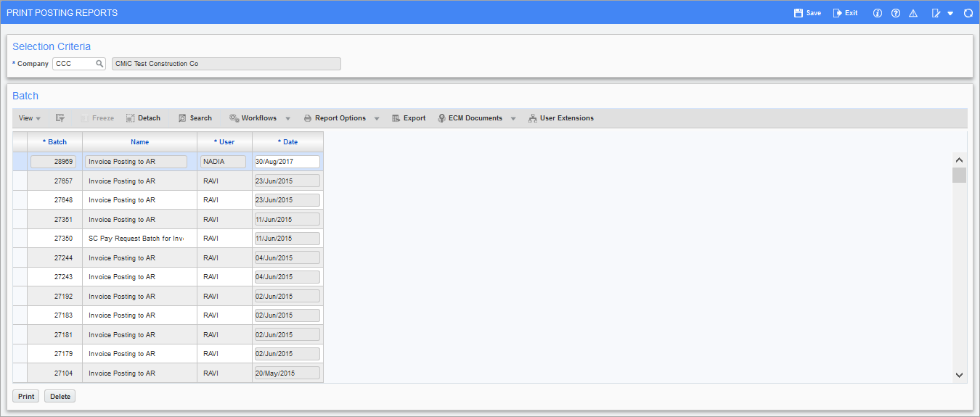Screen dimensions: 980x417
Task: Expand the dropdown arrow beside edit icon
Action: click(x=950, y=13)
